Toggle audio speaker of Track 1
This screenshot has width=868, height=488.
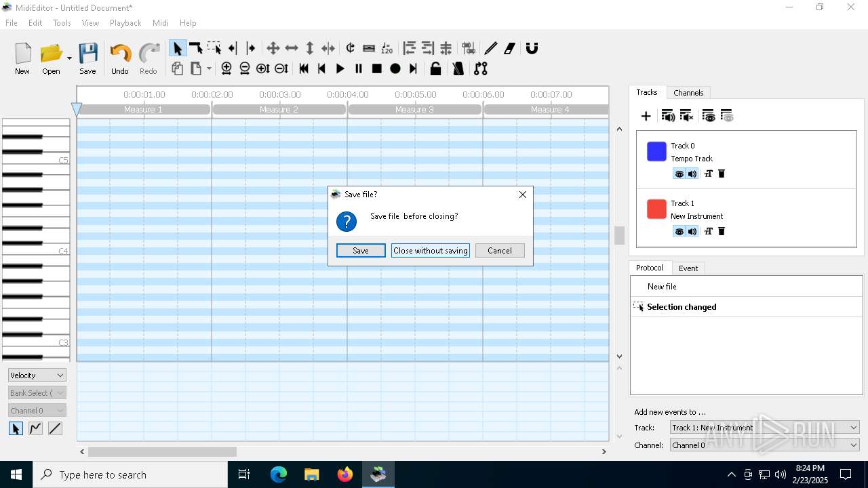coord(692,232)
